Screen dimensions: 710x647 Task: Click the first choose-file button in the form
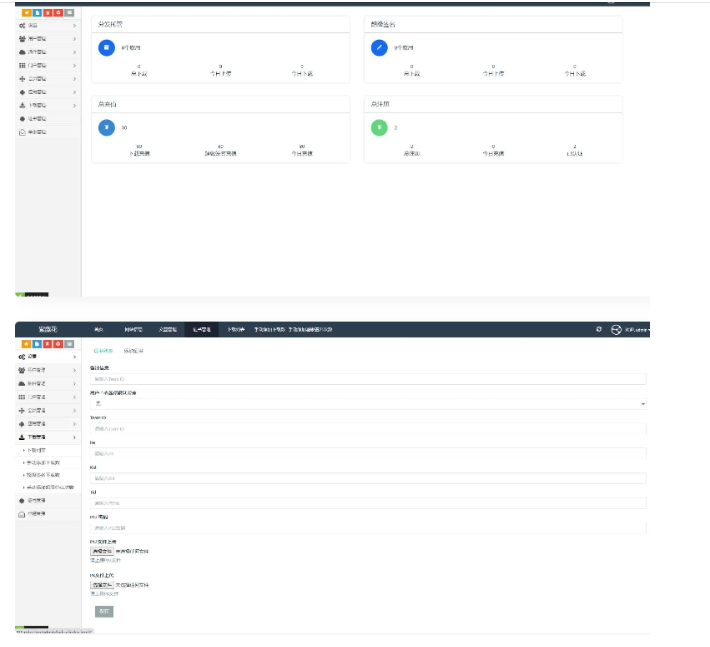click(x=102, y=551)
